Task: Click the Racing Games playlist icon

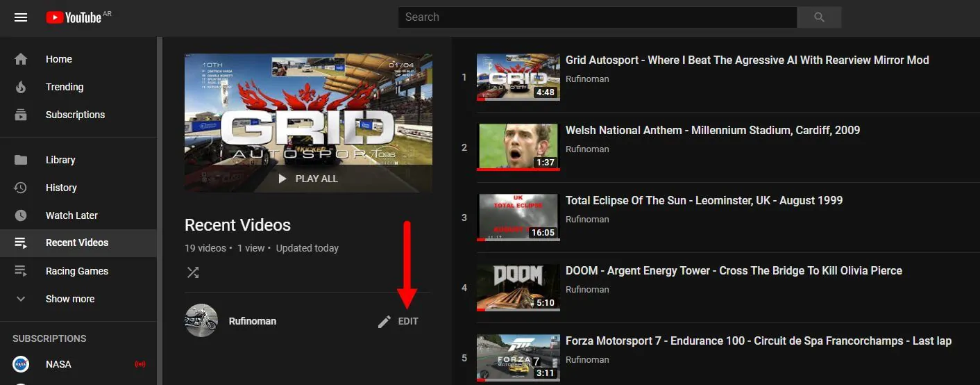Action: 21,271
